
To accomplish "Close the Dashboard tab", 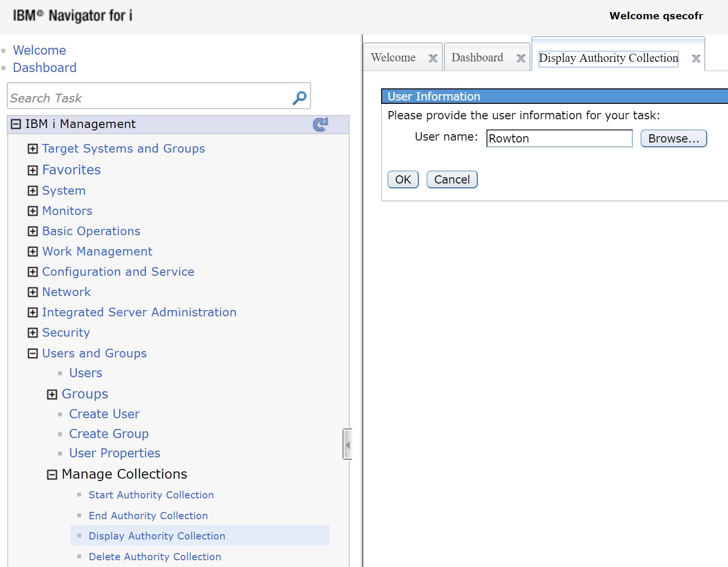I will [x=521, y=58].
